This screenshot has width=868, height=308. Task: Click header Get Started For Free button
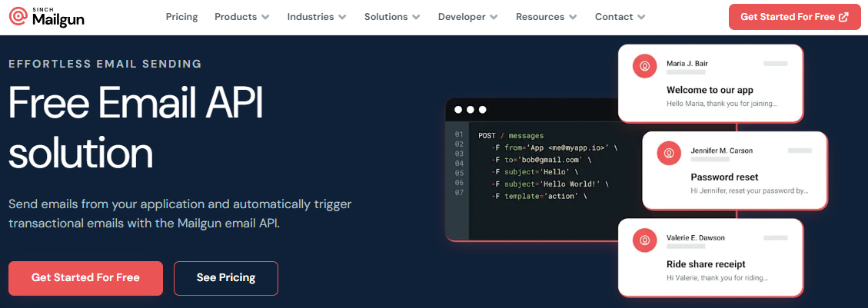tap(794, 17)
